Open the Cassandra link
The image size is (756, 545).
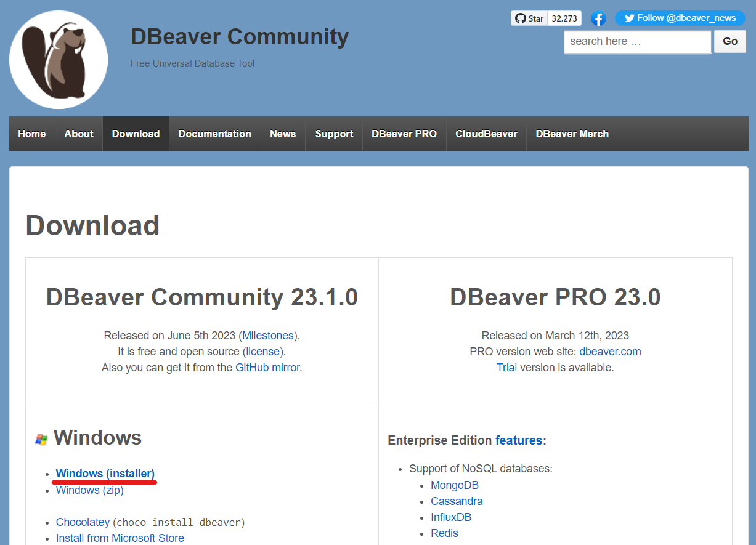[457, 501]
